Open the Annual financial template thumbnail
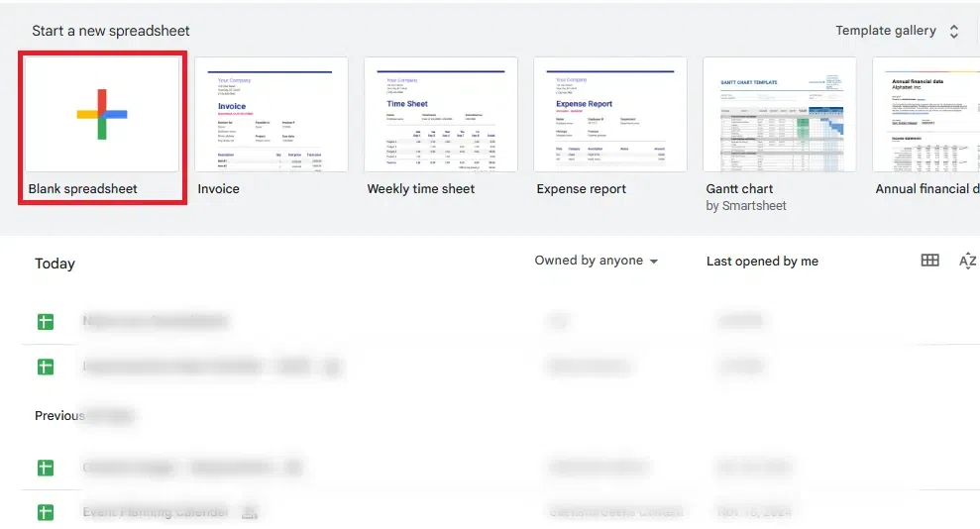Viewport: 980px width, 529px height. (x=926, y=114)
